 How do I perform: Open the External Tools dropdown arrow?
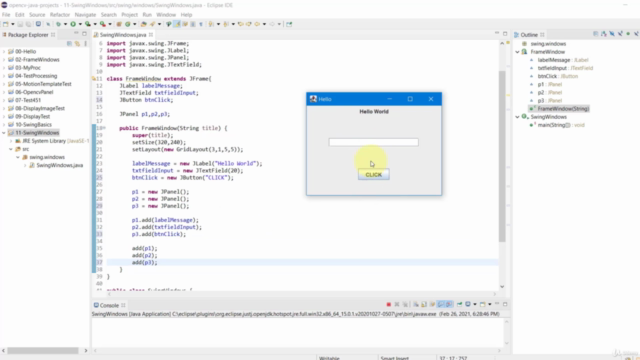point(110,24)
